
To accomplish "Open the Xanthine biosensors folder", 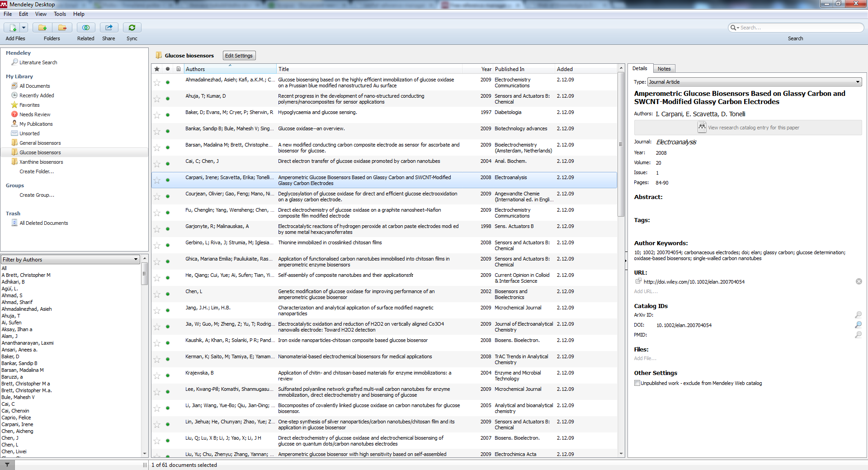I will [41, 162].
